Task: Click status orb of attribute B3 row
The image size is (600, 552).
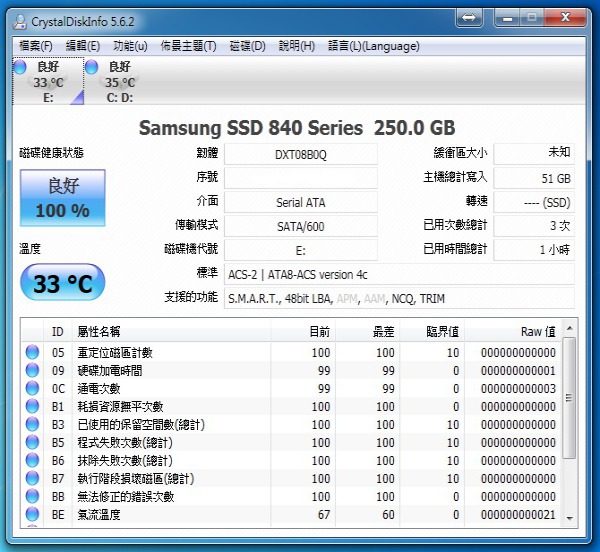Action: pos(32,424)
